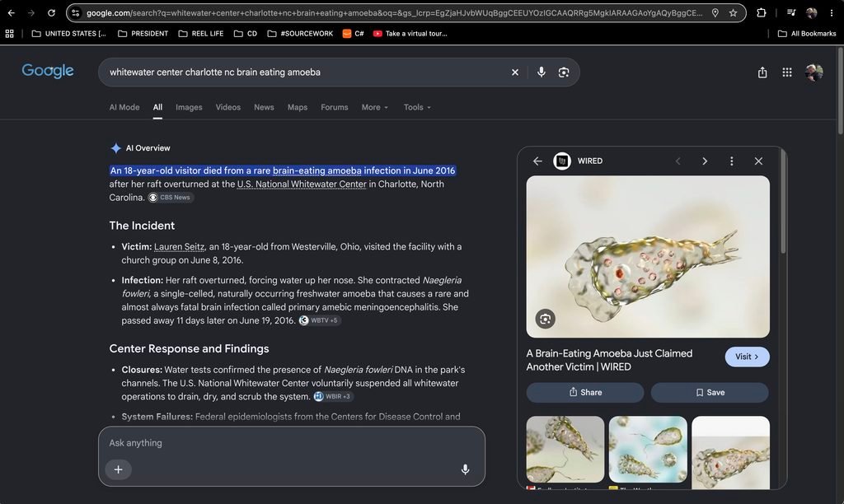The height and width of the screenshot is (504, 844).
Task: Click the image panel scrollbar
Action: (x=783, y=202)
